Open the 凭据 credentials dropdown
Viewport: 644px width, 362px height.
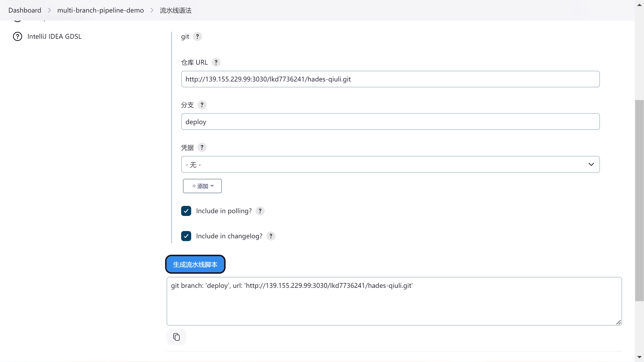point(390,164)
